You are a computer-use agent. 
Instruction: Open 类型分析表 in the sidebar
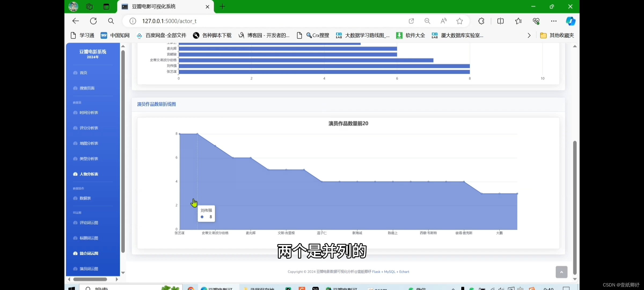point(89,158)
